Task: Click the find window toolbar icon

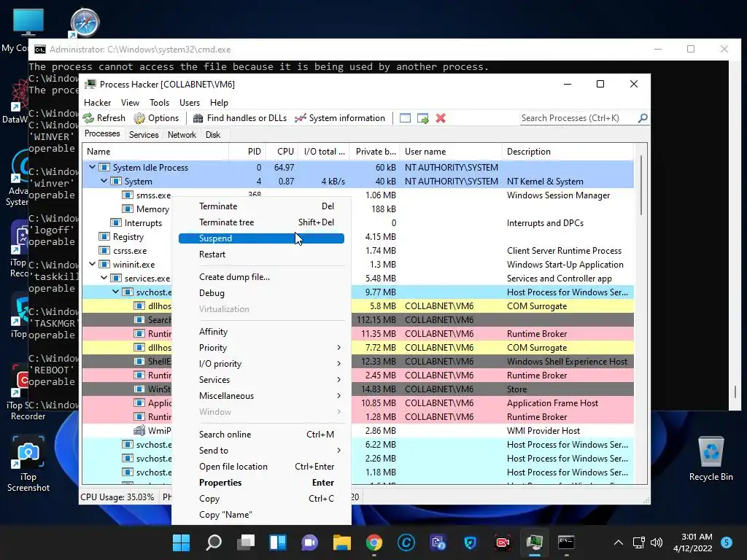Action: pyautogui.click(x=405, y=118)
